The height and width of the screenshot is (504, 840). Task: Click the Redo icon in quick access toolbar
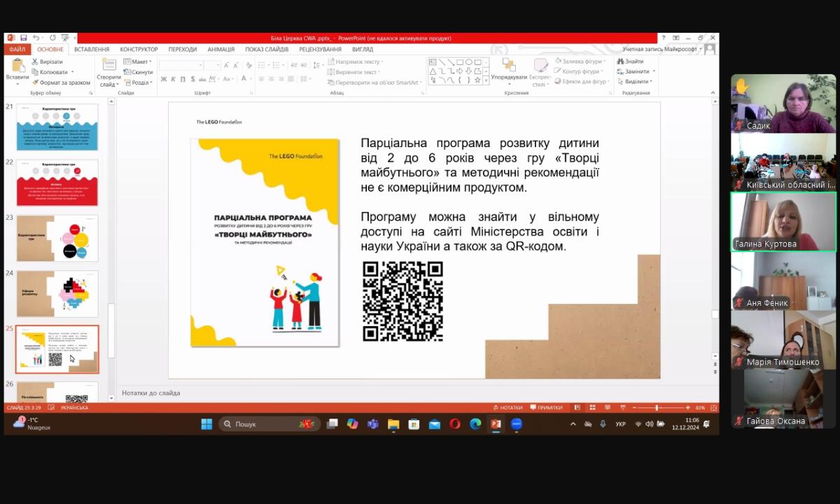point(53,38)
